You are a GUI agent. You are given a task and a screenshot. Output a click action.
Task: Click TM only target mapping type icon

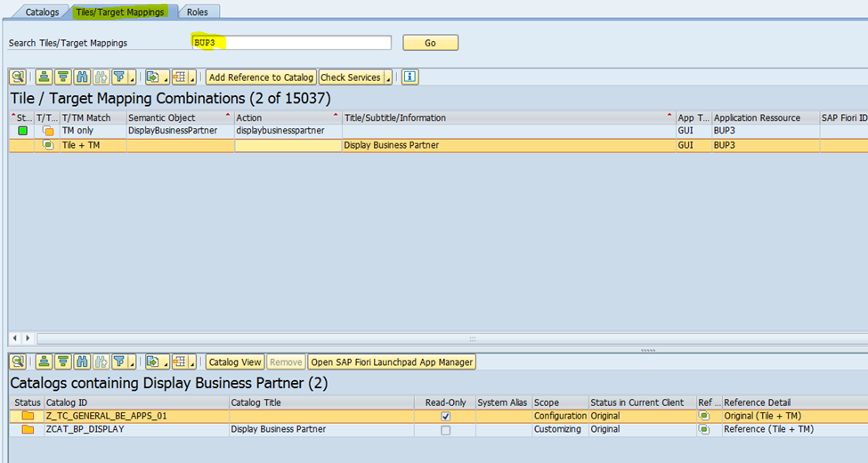tap(49, 131)
